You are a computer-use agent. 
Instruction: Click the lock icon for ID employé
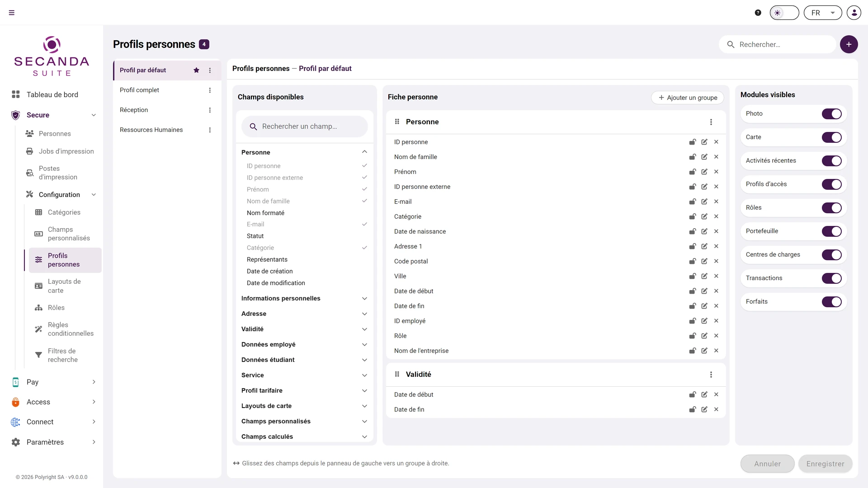[x=692, y=321]
